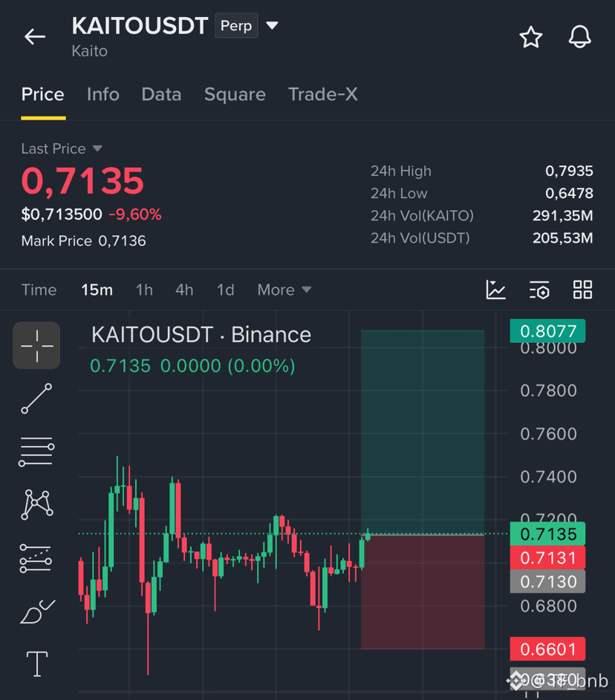Switch to the Data tab
The width and height of the screenshot is (615, 700).
161,94
